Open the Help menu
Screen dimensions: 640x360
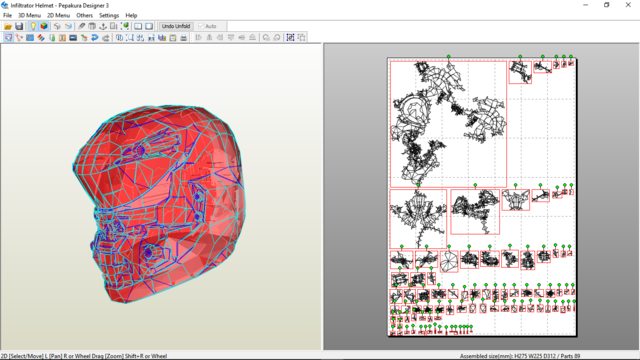coord(131,16)
